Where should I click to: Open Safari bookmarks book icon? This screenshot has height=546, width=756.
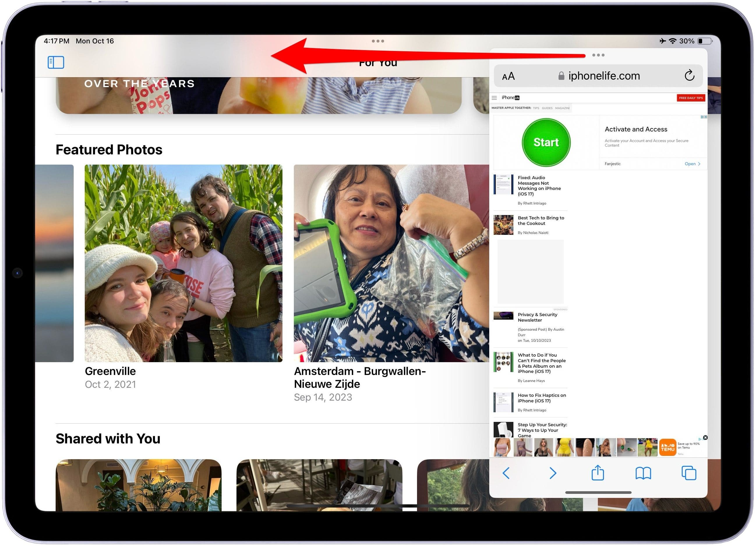(643, 473)
